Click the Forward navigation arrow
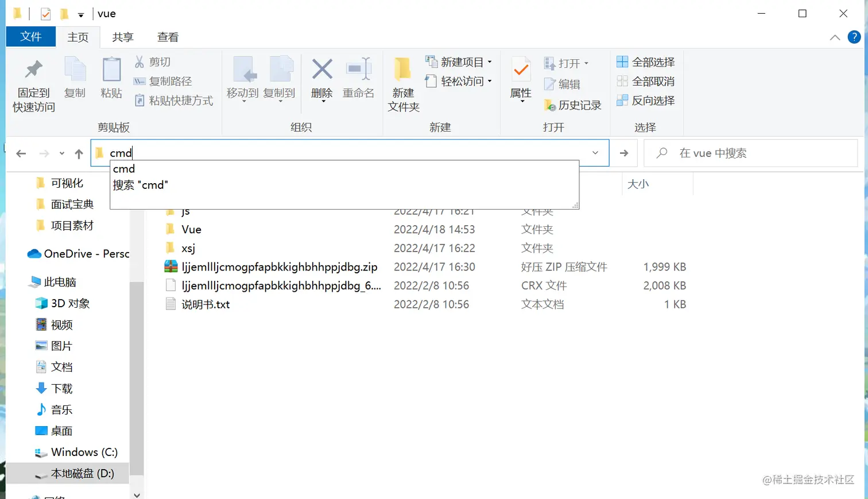This screenshot has height=499, width=868. tap(44, 153)
